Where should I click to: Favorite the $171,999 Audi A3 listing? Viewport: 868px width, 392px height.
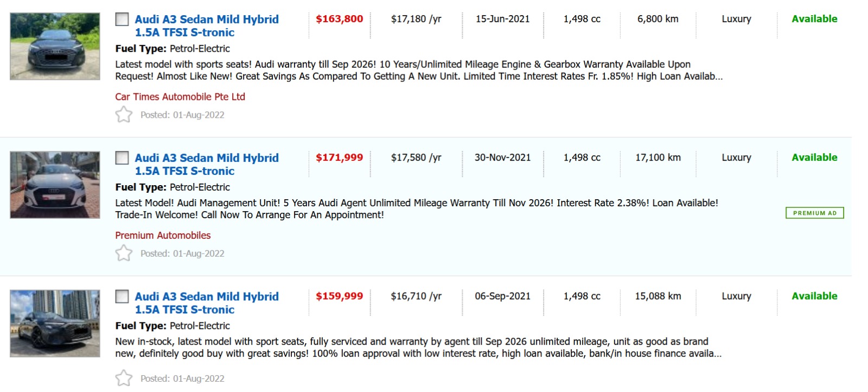124,253
